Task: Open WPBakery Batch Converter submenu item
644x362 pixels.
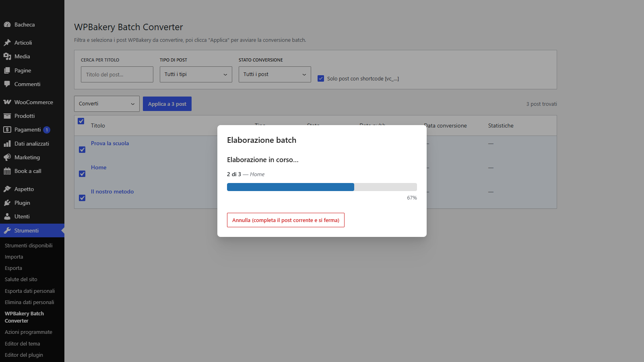Action: [x=24, y=317]
